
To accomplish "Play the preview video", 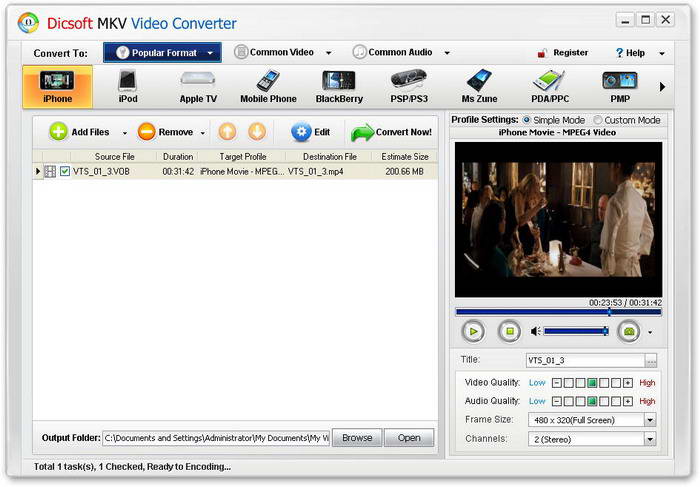I will (473, 332).
